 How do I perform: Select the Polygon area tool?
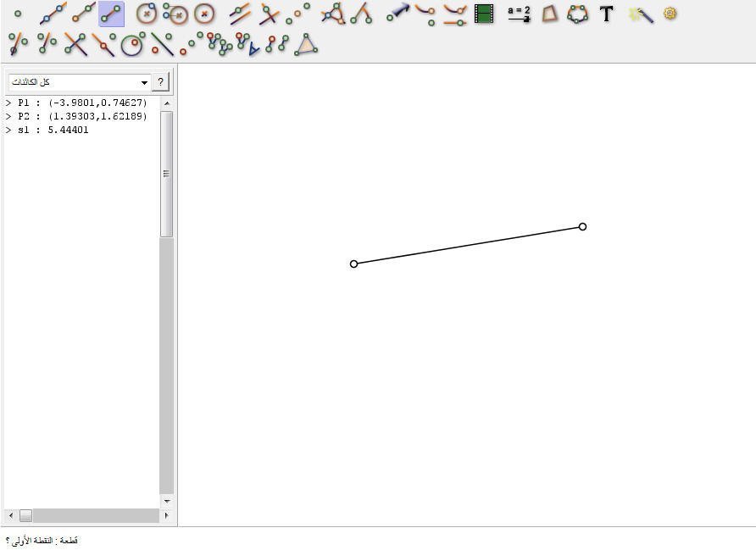click(549, 14)
